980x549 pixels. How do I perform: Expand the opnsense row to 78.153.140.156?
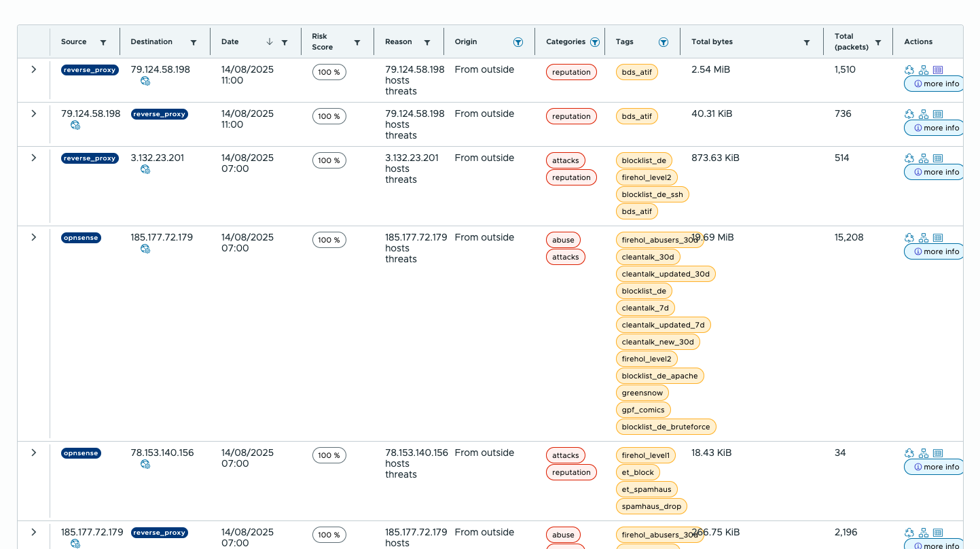click(x=34, y=453)
